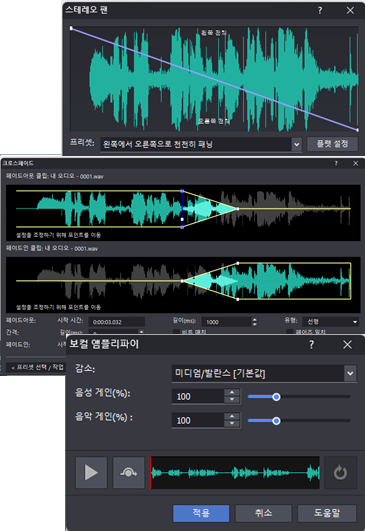Click the 플랫 설정 button
The height and width of the screenshot is (531, 365).
point(332,144)
